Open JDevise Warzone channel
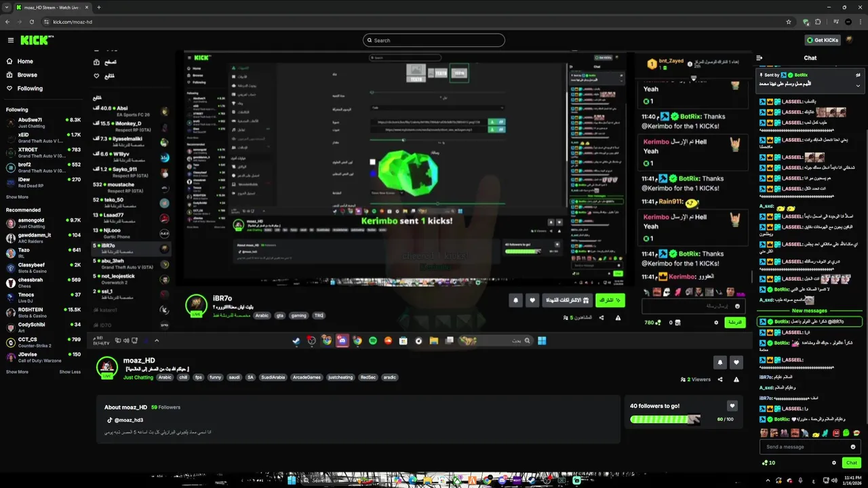This screenshot has width=868, height=488. coord(43,357)
